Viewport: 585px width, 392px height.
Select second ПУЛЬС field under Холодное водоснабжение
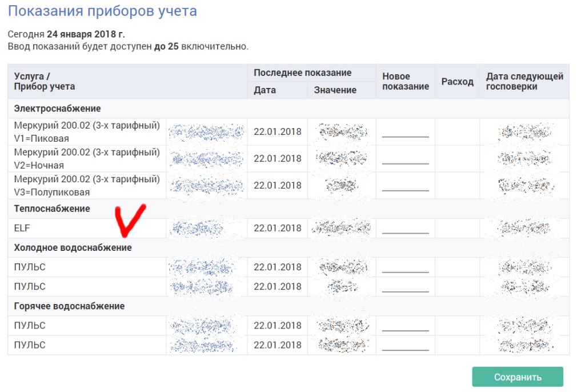pos(405,286)
